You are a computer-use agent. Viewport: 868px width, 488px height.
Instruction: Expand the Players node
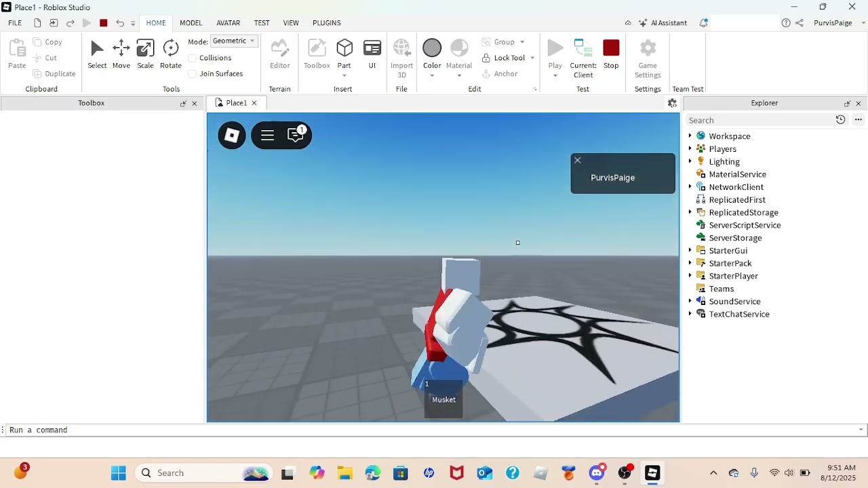click(690, 149)
